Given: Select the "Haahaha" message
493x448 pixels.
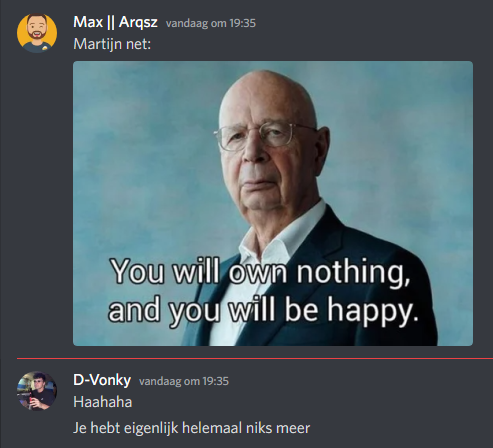Looking at the screenshot, I should point(103,402).
